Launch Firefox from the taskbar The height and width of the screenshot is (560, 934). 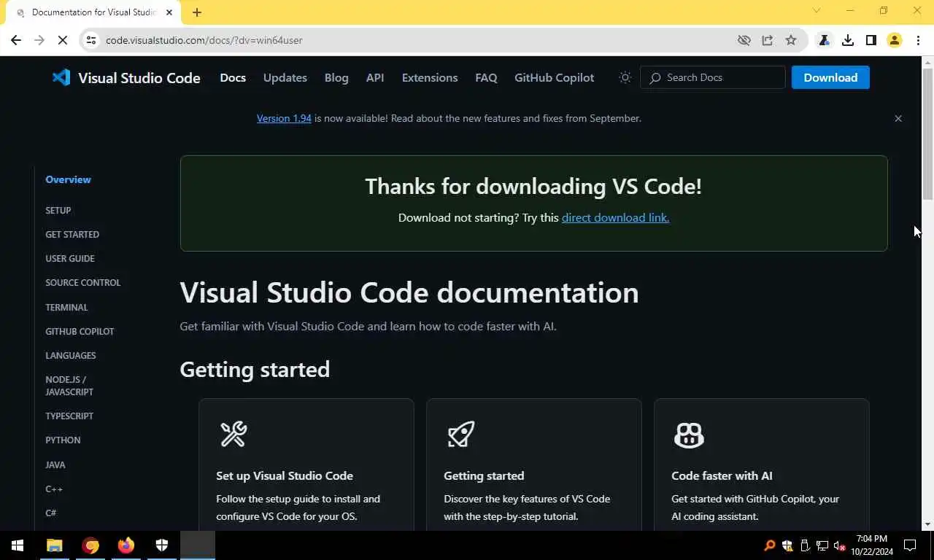point(126,545)
